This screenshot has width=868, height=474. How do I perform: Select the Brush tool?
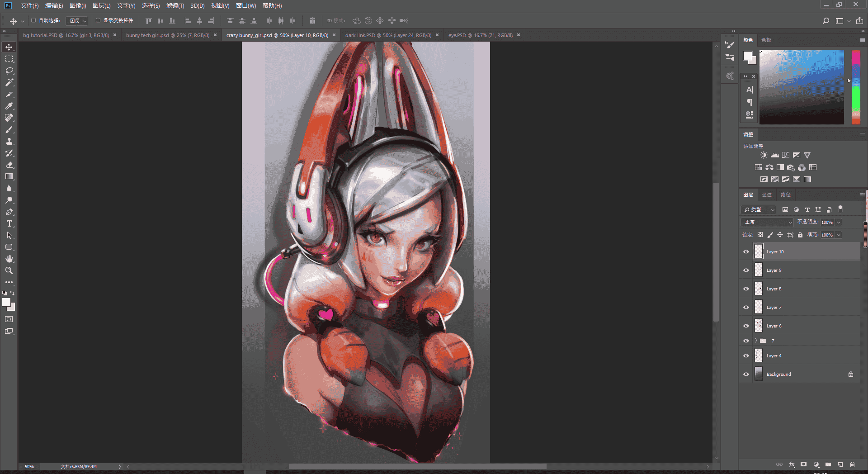point(9,130)
